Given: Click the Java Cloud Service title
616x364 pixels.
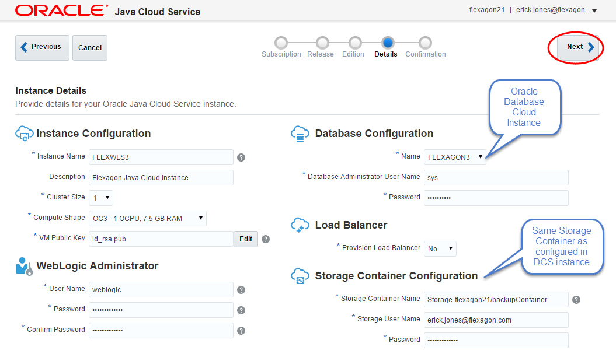Looking at the screenshot, I should [x=157, y=12].
